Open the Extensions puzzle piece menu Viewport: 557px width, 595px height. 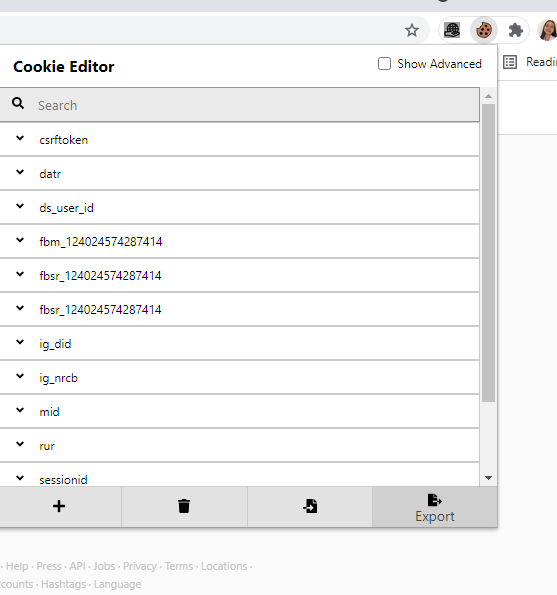[516, 30]
